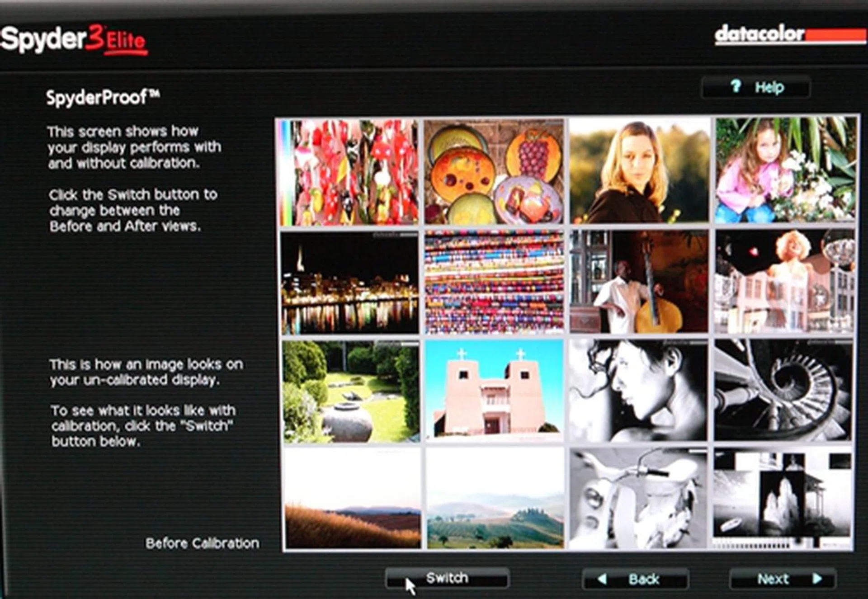The width and height of the screenshot is (868, 599).
Task: Select the black-and-white scooter thumbnail
Action: 638,499
